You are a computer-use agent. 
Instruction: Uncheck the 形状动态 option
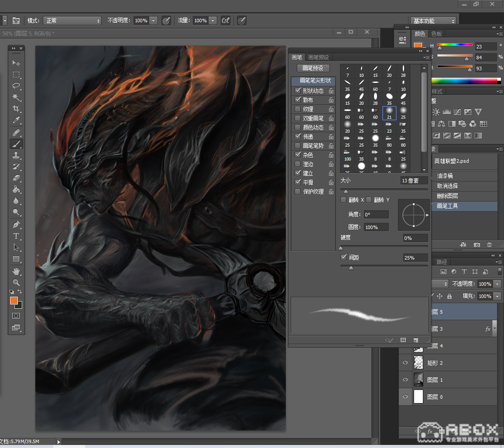point(298,91)
